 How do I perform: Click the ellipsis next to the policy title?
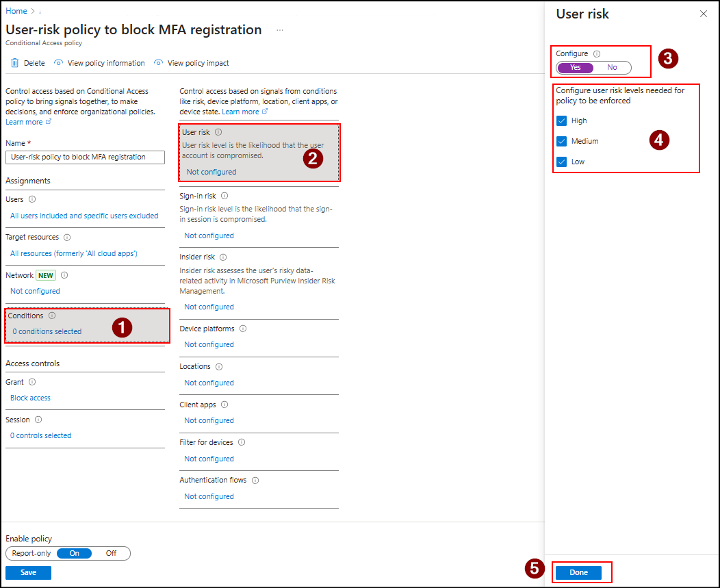pyautogui.click(x=279, y=29)
